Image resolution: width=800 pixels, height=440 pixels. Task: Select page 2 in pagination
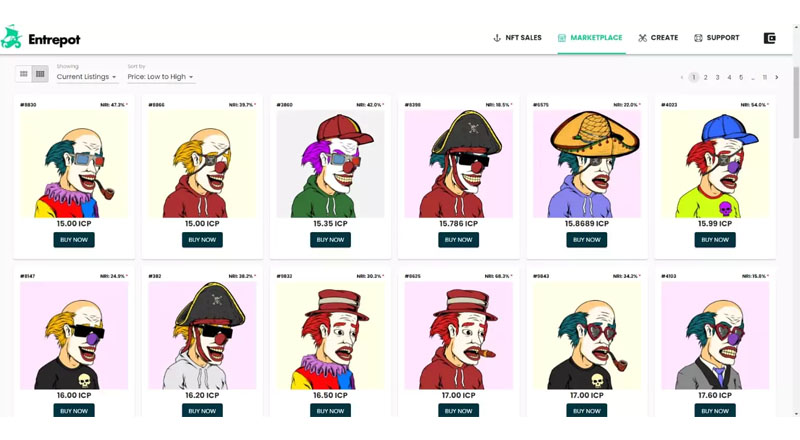pos(706,77)
